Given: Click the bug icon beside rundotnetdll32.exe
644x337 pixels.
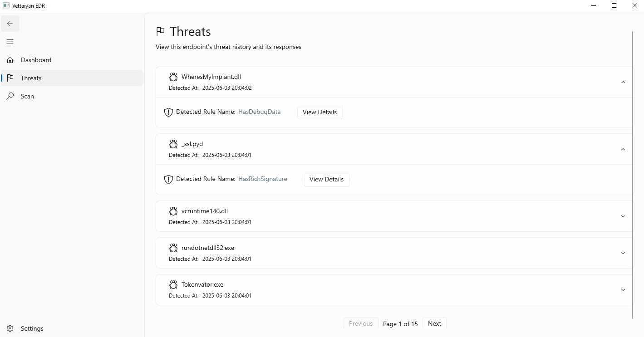Looking at the screenshot, I should (x=173, y=248).
